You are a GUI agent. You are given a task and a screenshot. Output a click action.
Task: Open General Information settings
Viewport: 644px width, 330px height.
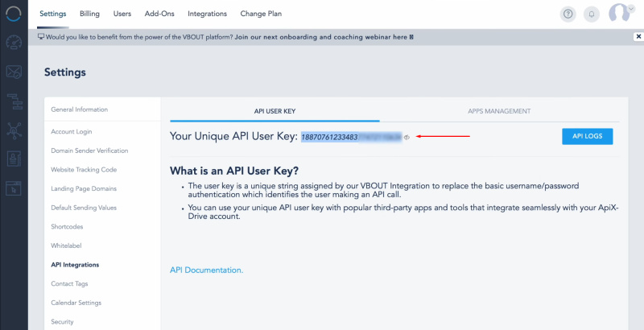point(79,109)
